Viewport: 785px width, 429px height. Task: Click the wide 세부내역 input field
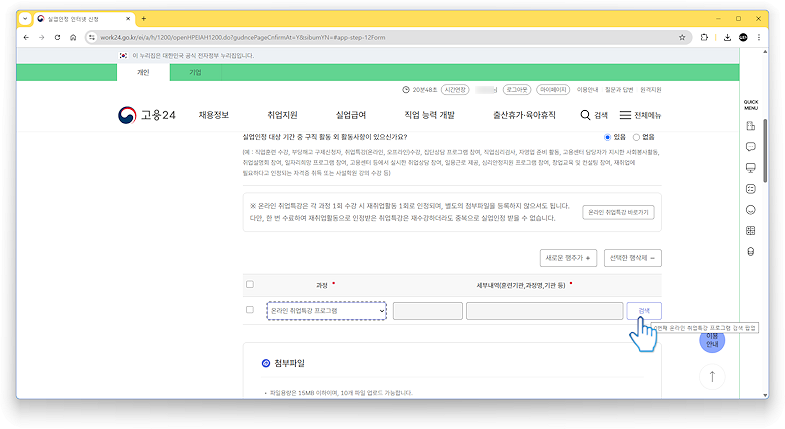click(545, 311)
